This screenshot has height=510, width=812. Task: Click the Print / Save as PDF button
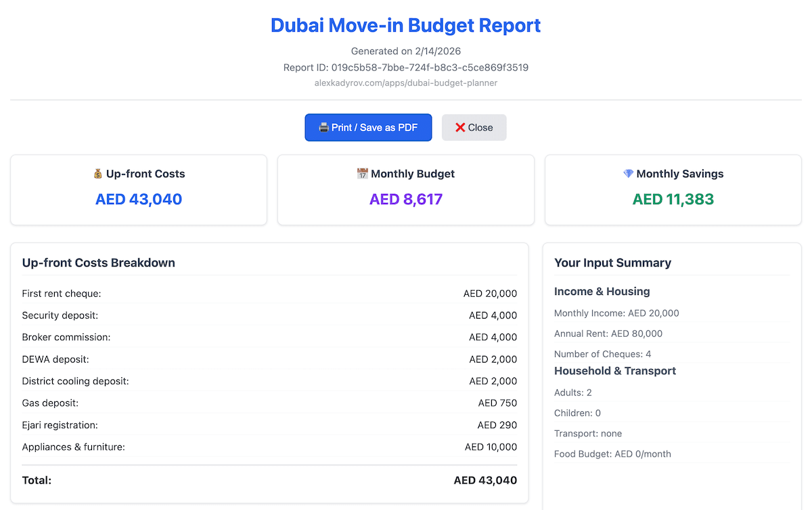(368, 127)
